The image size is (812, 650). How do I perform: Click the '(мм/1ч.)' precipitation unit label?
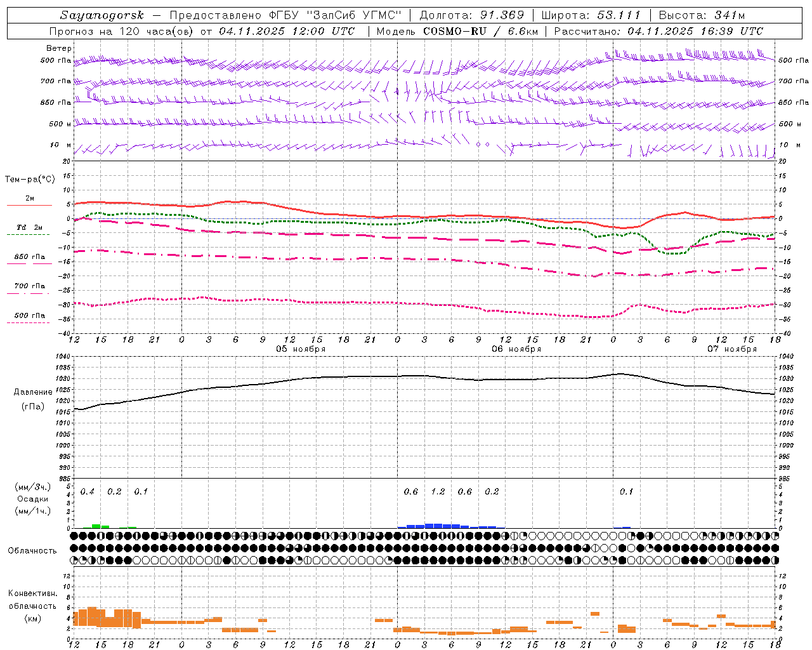point(32,511)
